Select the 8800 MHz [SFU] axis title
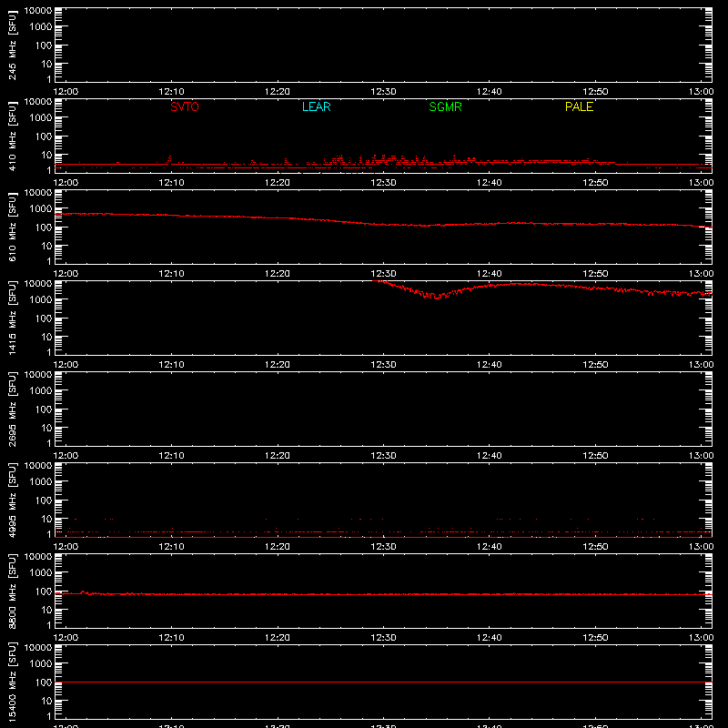 click(12, 591)
